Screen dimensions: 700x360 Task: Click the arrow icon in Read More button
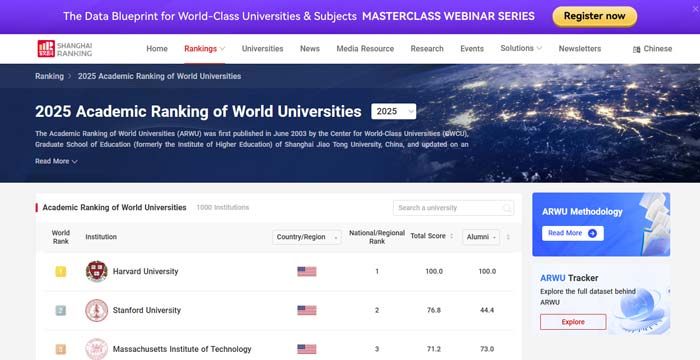[x=592, y=233]
